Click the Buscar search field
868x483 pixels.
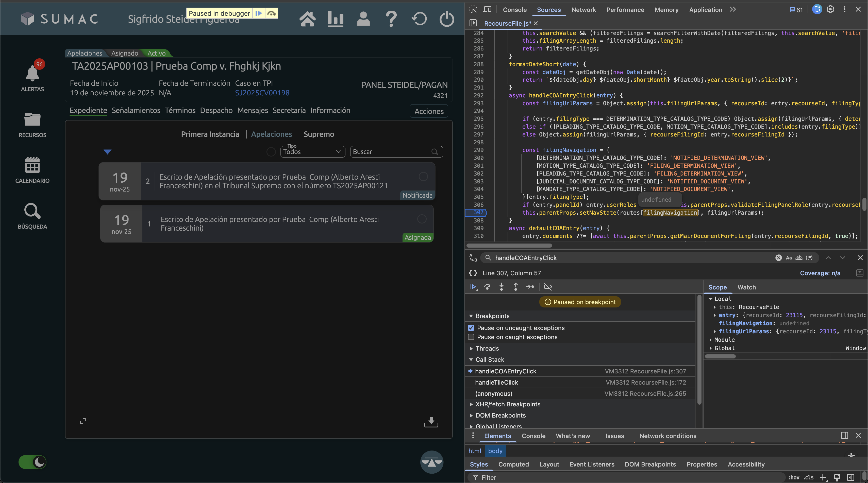tap(391, 152)
